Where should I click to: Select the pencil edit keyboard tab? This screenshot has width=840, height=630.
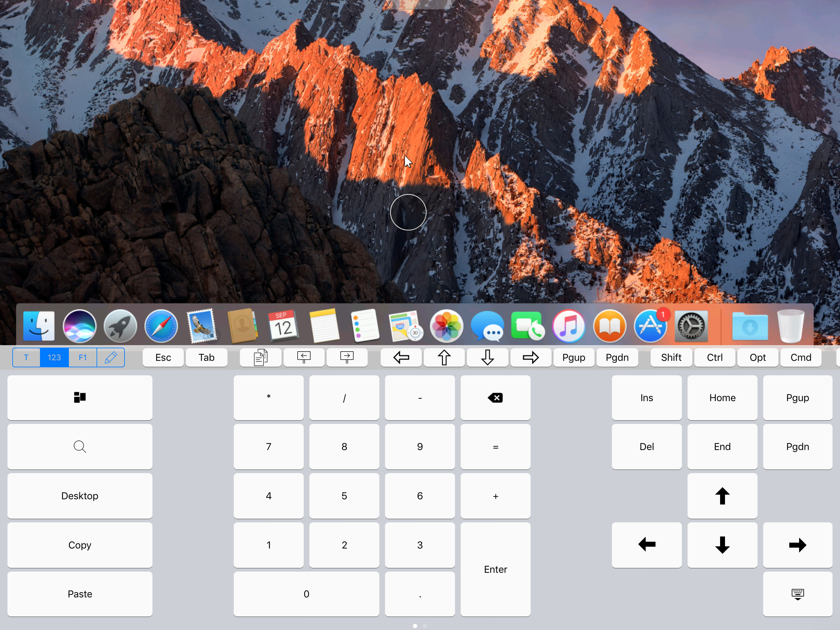[x=110, y=357]
